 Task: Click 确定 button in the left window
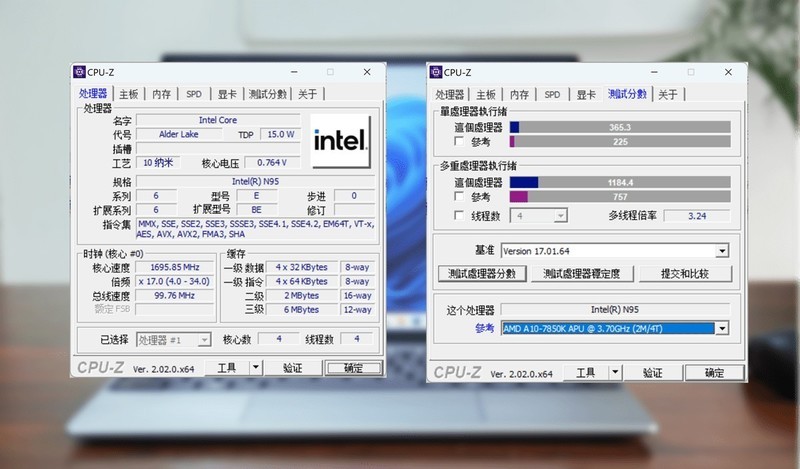click(x=354, y=367)
